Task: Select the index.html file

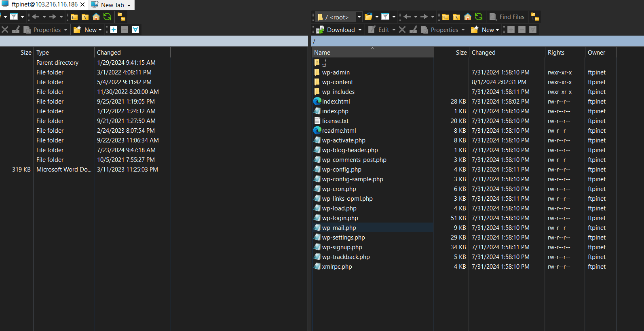Action: pyautogui.click(x=336, y=102)
